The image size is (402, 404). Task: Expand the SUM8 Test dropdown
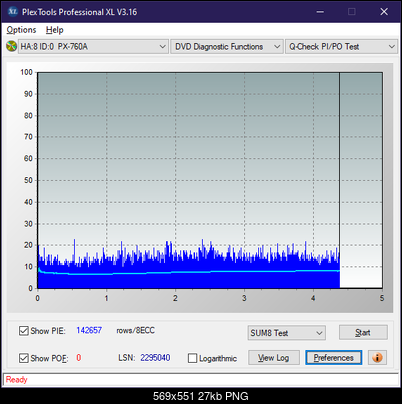click(x=287, y=333)
